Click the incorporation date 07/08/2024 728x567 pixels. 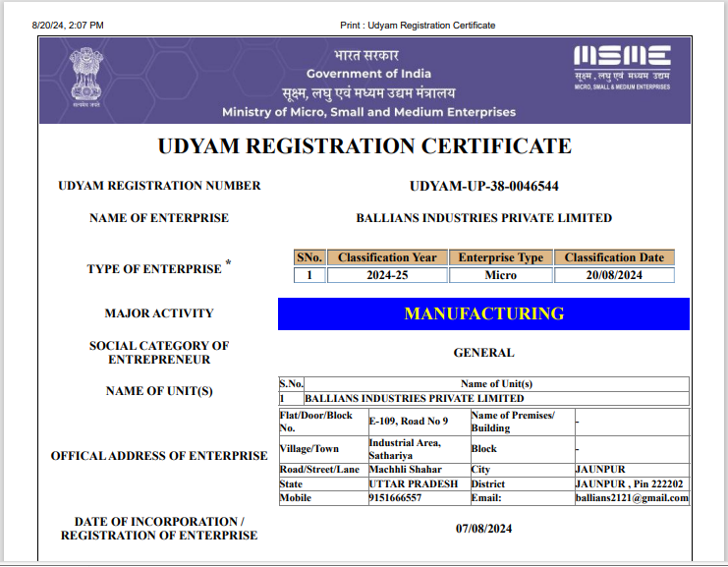point(483,529)
